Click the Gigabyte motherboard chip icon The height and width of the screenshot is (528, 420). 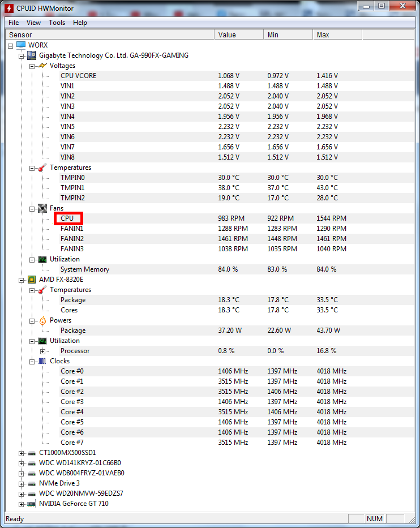pos(32,55)
